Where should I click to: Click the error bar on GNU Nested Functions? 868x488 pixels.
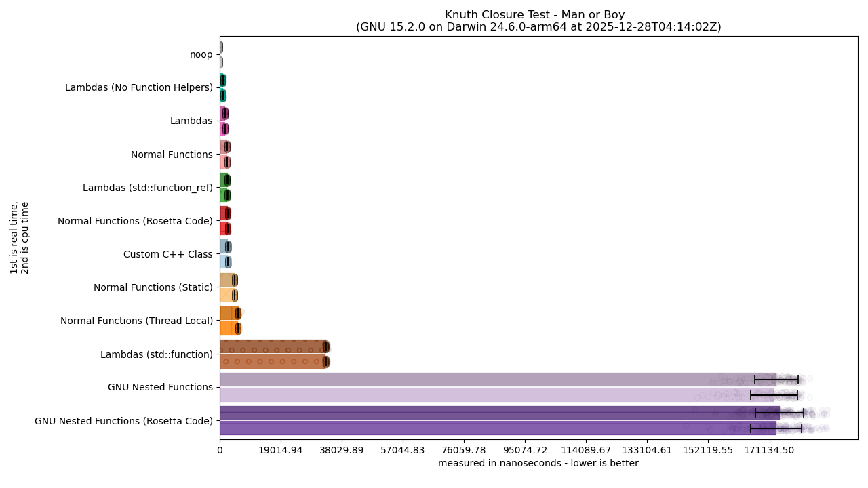776,380
